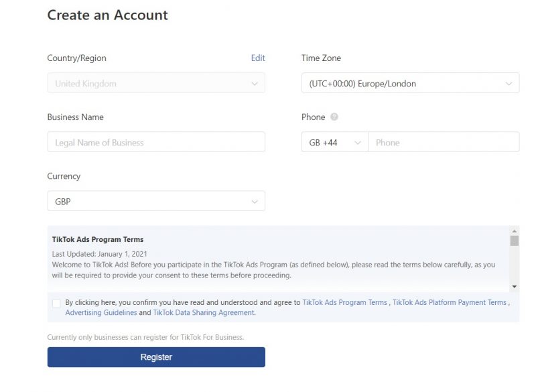Viewport: 536px width, 392px height.
Task: Click the Time Zone chevron arrow
Action: [x=508, y=84]
